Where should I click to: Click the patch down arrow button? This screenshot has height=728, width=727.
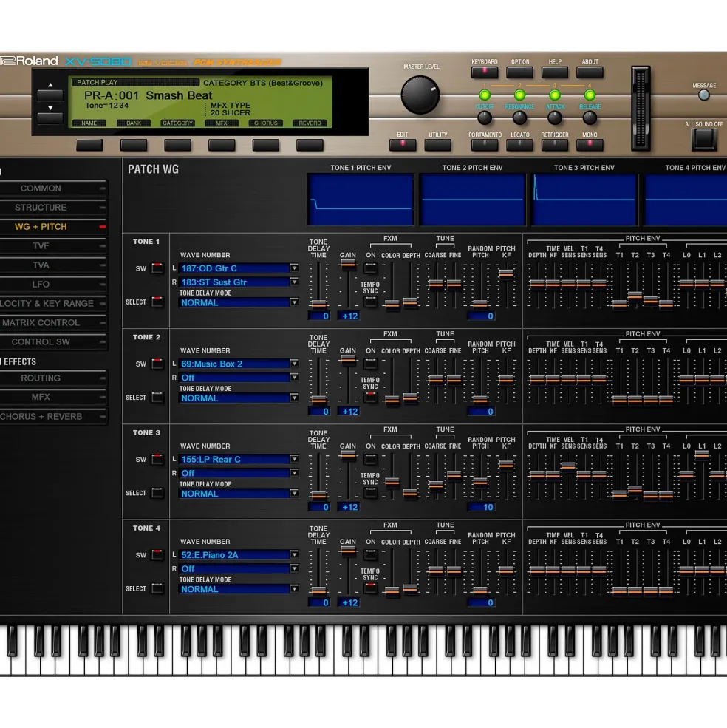pos(50,118)
